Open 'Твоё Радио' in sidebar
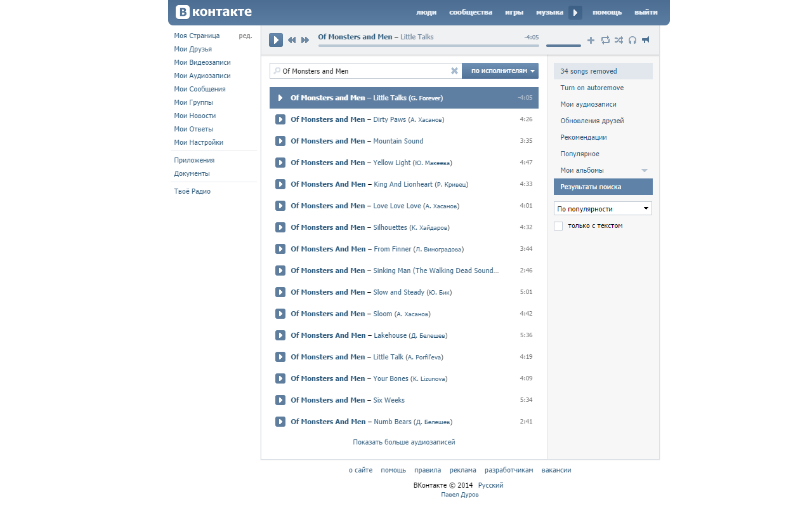812x508 pixels. [192, 191]
